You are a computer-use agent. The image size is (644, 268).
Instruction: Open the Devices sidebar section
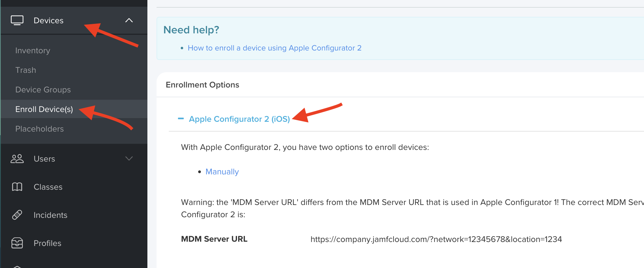click(x=74, y=20)
